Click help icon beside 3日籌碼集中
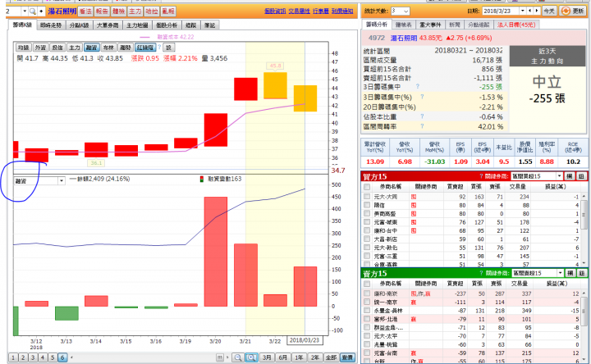Screen dimensions: 591x364 (417, 87)
